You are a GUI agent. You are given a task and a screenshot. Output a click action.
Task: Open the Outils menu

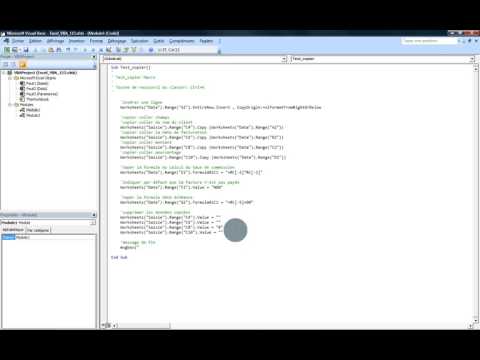click(x=159, y=41)
